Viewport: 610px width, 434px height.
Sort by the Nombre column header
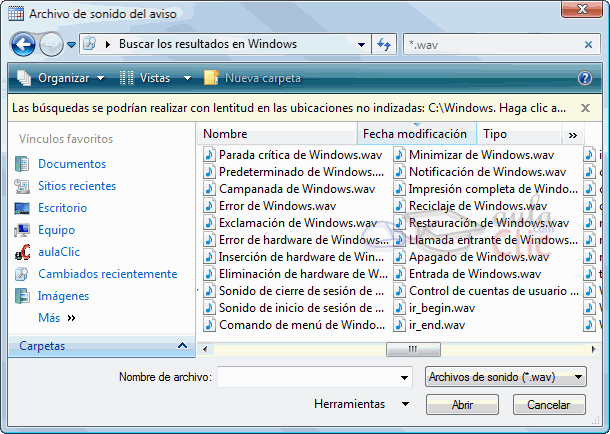pyautogui.click(x=278, y=134)
